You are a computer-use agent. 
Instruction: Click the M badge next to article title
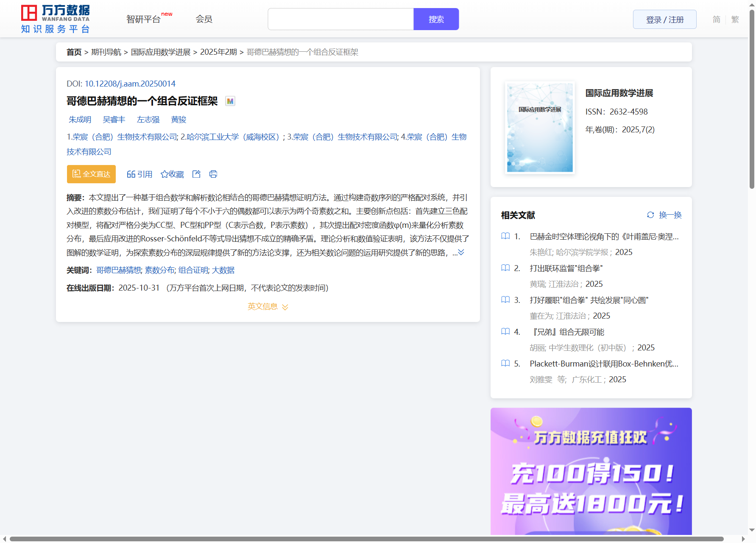[230, 101]
